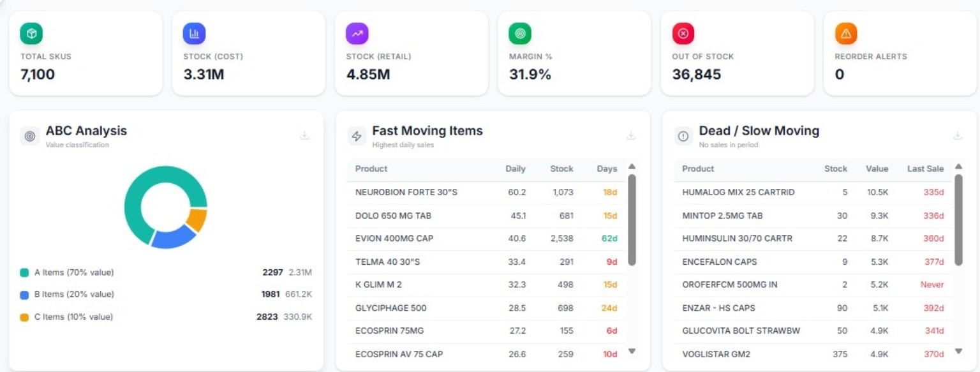Click the teal A Items legend swatch

pos(24,272)
